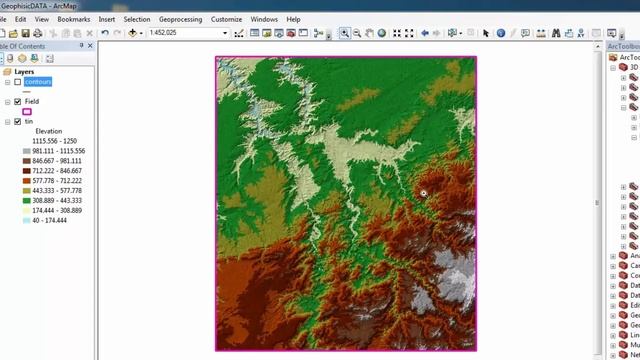Expand the 'Lin…' toolbox in ArcToolbox
640x360 pixels.
pos(613,336)
